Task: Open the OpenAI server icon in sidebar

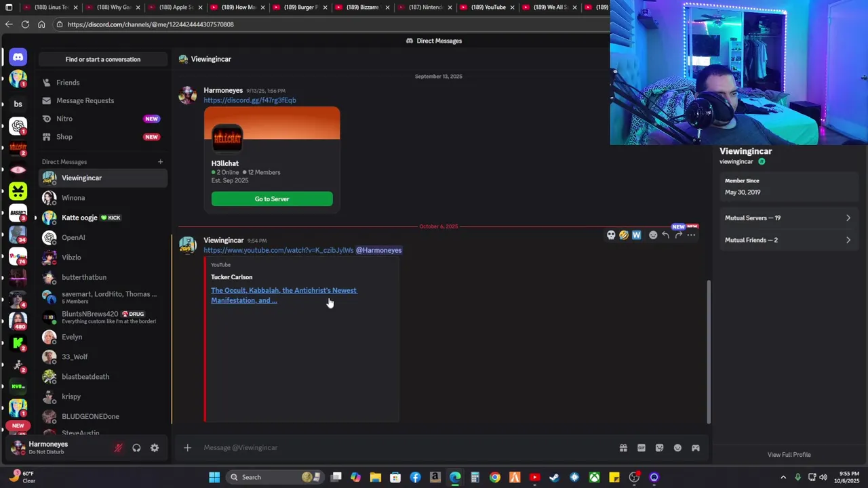Action: pos(18,126)
